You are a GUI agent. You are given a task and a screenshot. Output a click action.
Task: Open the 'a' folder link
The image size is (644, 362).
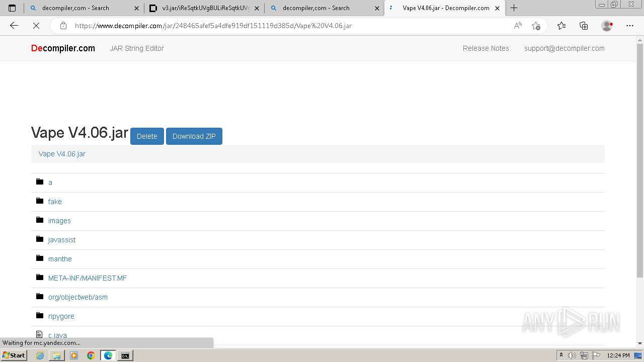50,183
